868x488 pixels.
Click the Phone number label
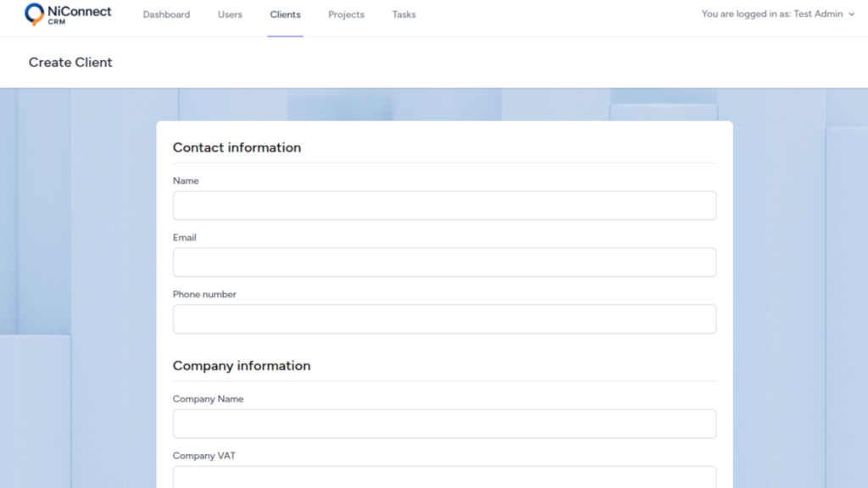point(204,294)
